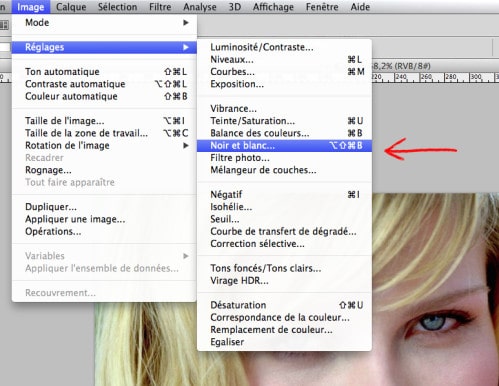Select Noir et blanc adjustment
Image resolution: width=499 pixels, height=386 pixels.
click(x=284, y=145)
